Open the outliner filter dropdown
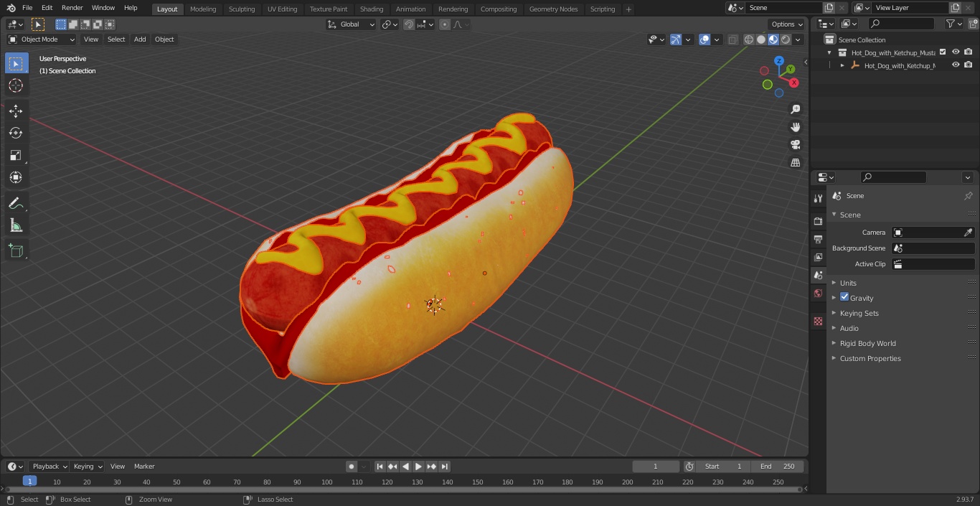 coord(954,24)
